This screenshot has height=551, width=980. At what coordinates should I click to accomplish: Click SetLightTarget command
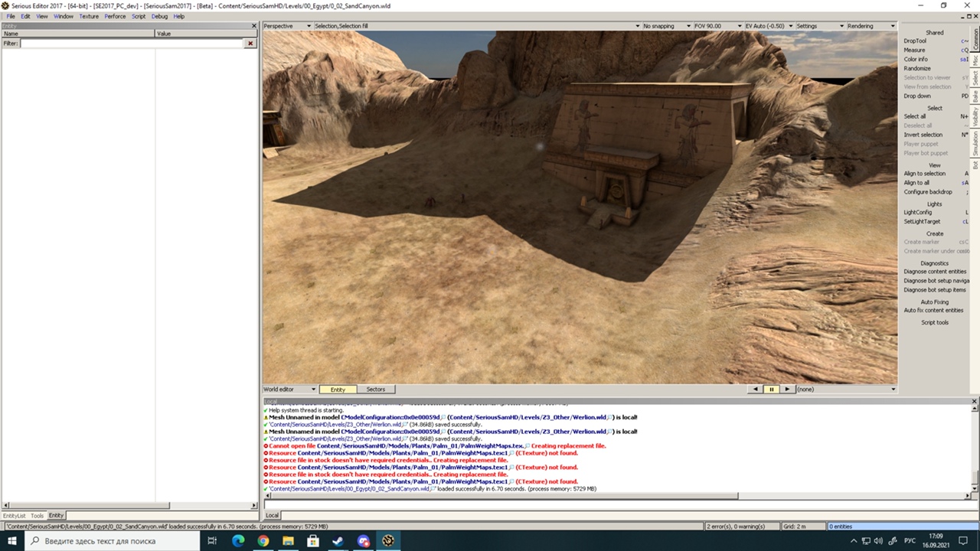pyautogui.click(x=922, y=222)
